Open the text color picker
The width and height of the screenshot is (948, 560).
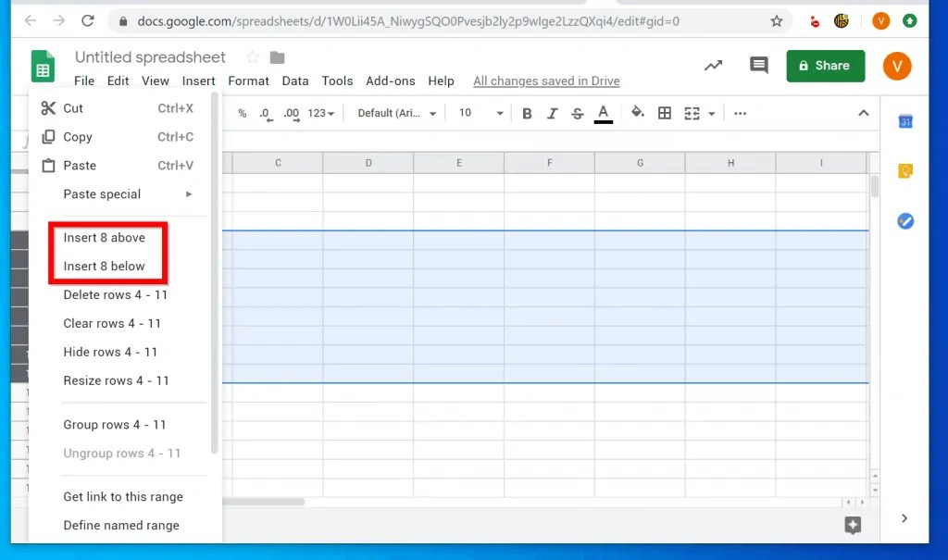pyautogui.click(x=603, y=112)
